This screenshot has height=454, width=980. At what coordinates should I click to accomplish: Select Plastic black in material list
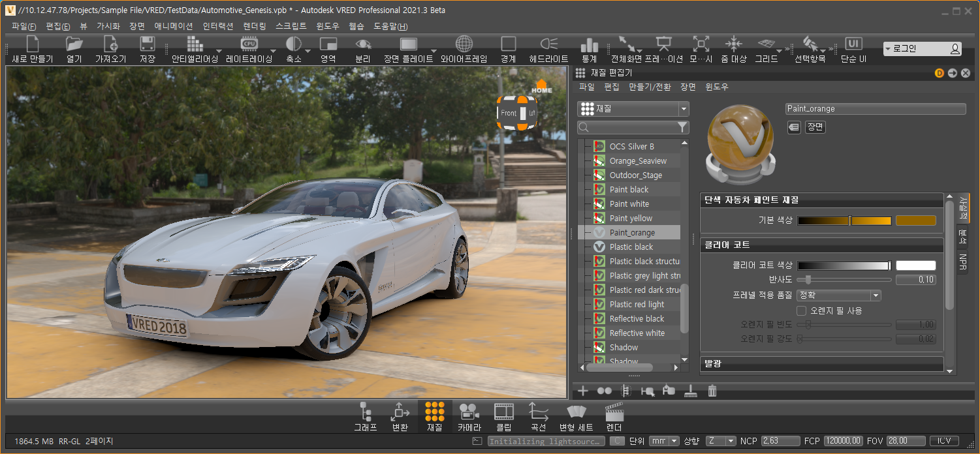[x=631, y=247]
